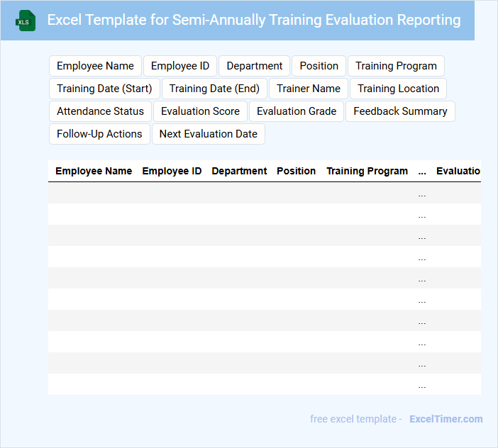
Task: Click the Feedback Summary tag
Action: pos(400,111)
